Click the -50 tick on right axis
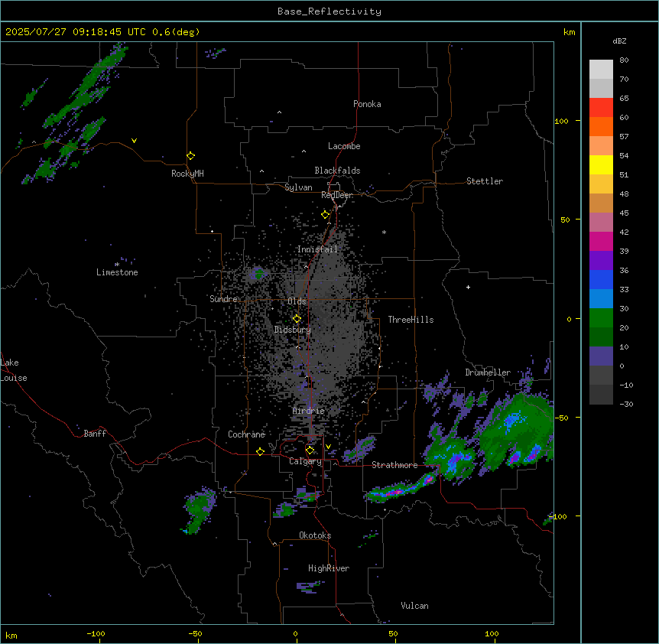This screenshot has width=659, height=644. [561, 418]
